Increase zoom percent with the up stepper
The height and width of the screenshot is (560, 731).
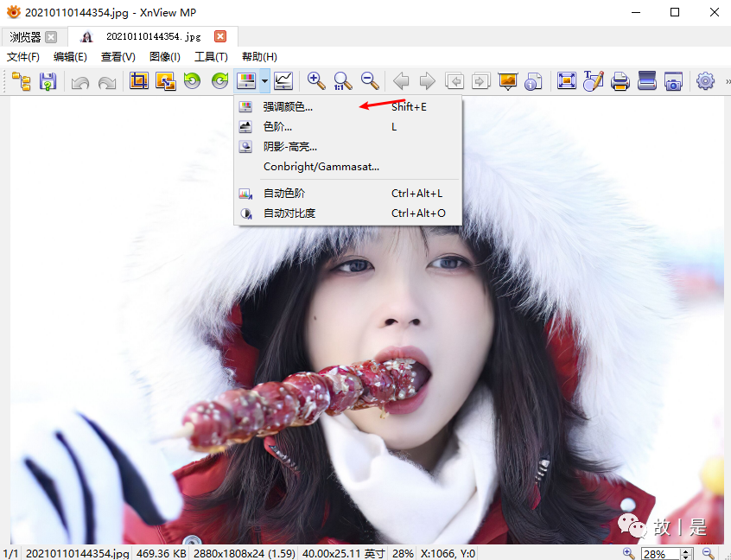(x=686, y=550)
